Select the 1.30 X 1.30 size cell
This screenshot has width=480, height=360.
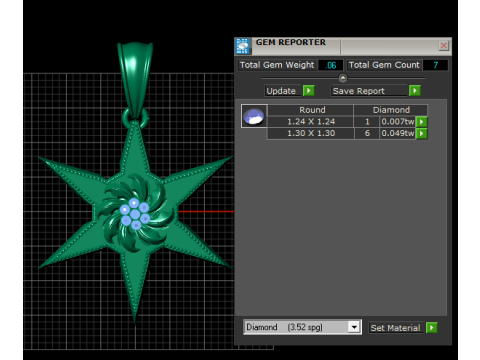(311, 133)
